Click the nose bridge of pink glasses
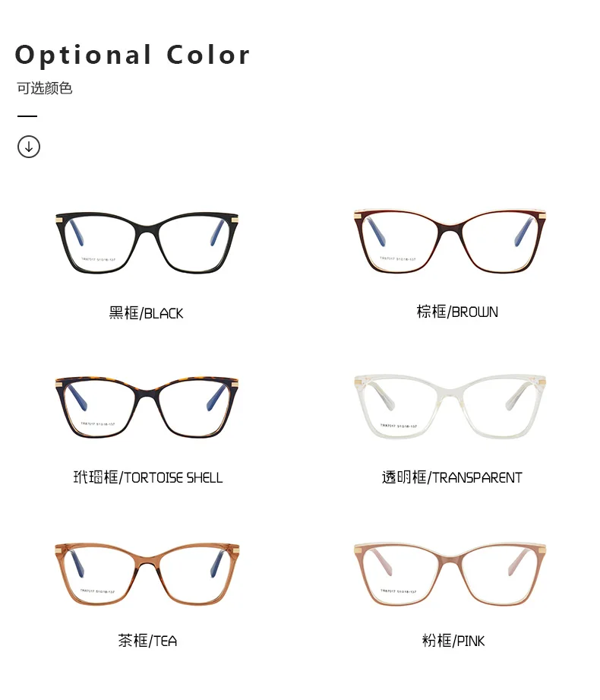 coord(450,559)
